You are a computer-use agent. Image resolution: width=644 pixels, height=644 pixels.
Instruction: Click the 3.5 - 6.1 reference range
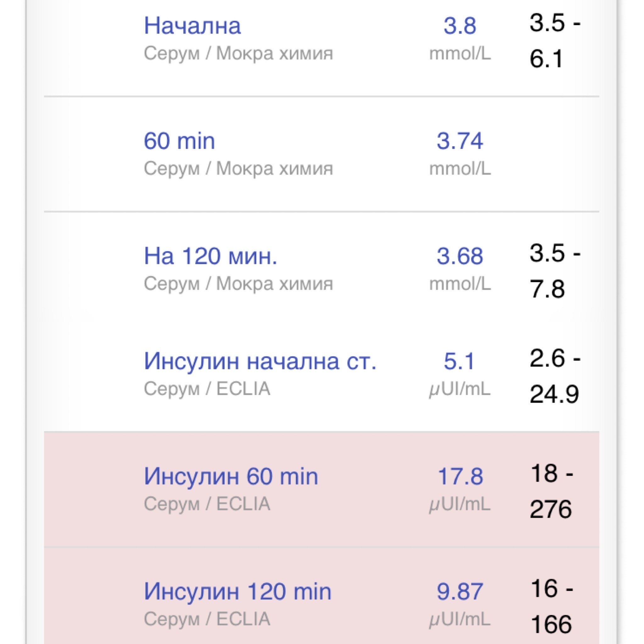tap(554, 41)
